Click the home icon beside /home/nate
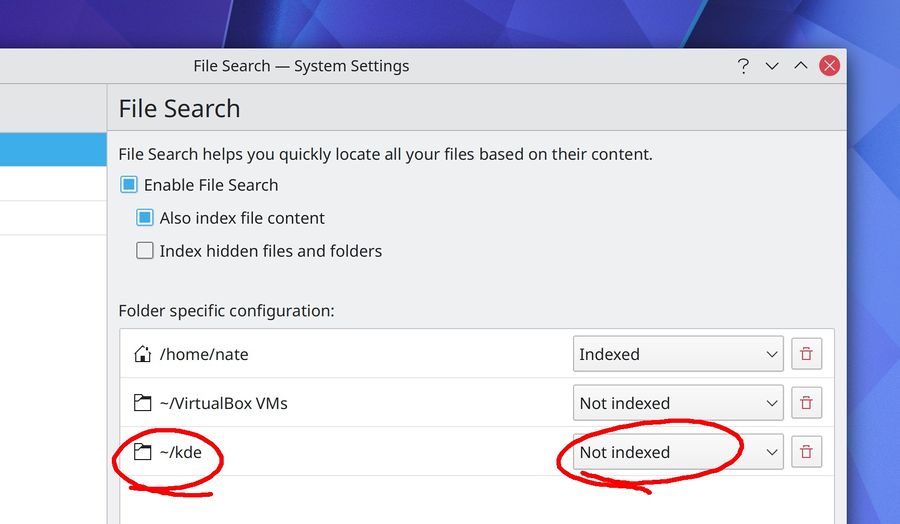The height and width of the screenshot is (524, 900). (x=142, y=354)
